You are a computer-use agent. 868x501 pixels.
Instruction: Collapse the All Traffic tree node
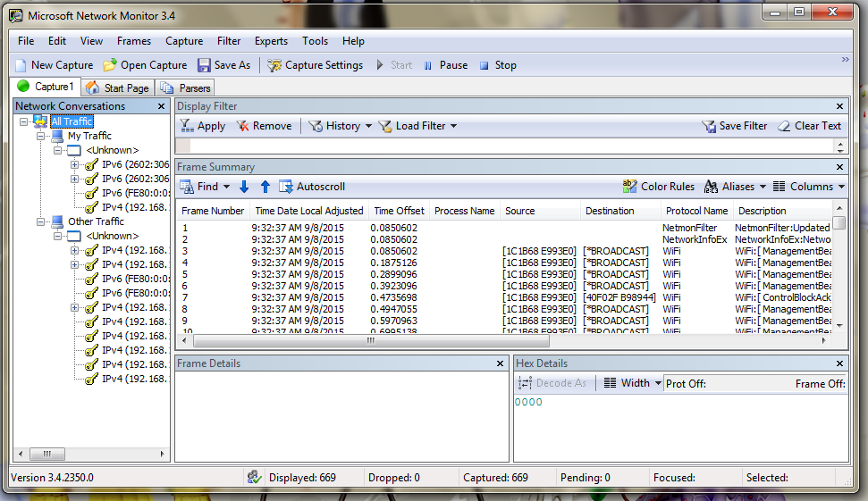[x=23, y=121]
